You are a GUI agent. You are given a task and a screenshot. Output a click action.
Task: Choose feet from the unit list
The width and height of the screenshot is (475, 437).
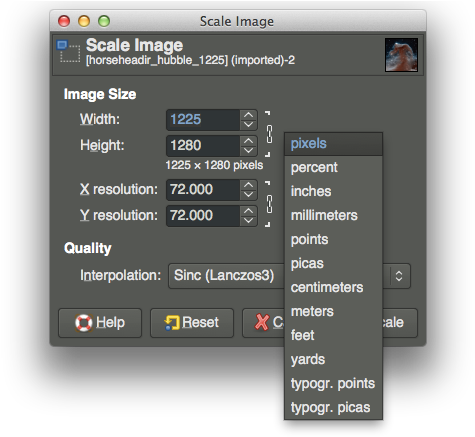(333, 335)
